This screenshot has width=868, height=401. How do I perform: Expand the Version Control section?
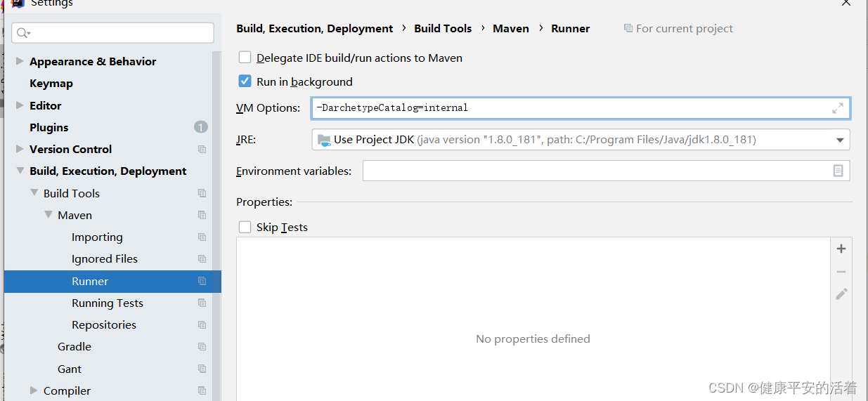(20, 149)
